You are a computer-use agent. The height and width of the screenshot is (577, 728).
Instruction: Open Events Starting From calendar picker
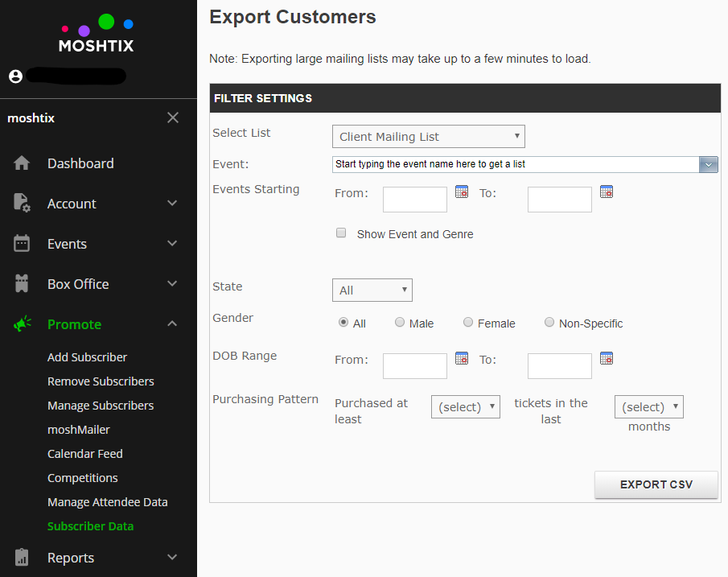point(462,192)
